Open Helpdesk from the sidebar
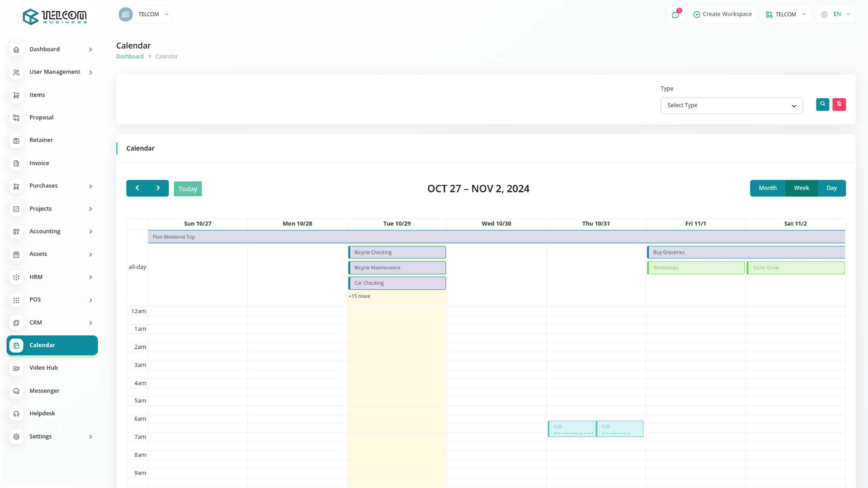This screenshot has width=868, height=488. pos(42,413)
